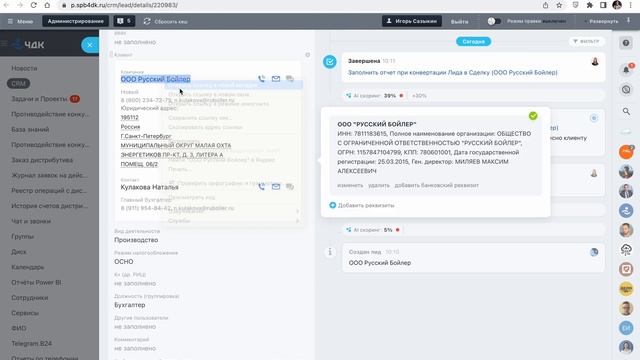This screenshot has height=360, width=640.
Task: Click the ООО Русский Бойлер company link
Action: 156,79
